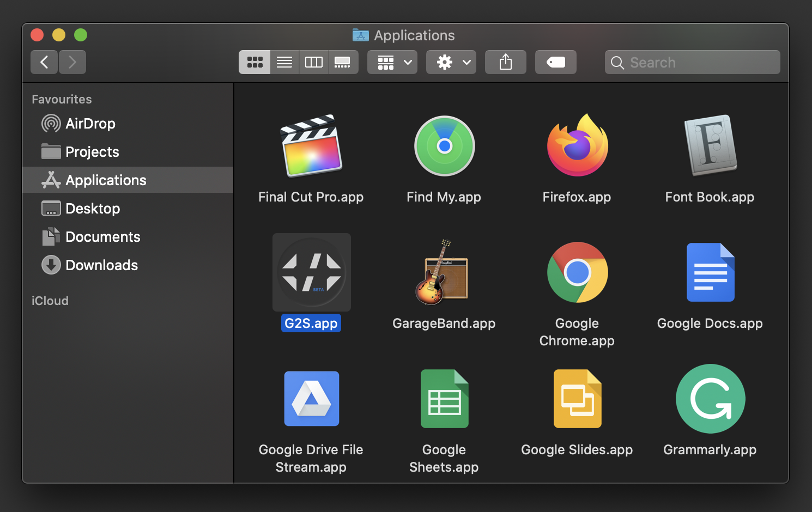Click the Share toolbar button

[x=506, y=62]
